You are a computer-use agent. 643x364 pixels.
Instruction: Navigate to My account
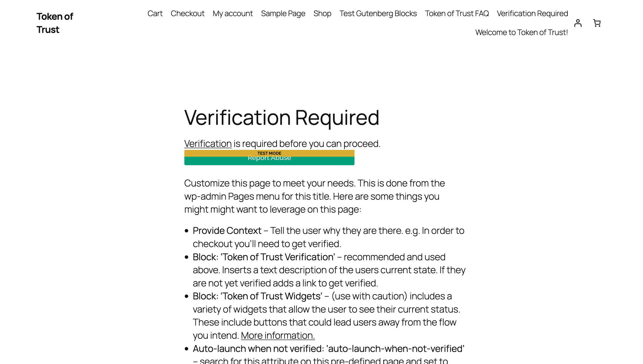[x=233, y=14]
